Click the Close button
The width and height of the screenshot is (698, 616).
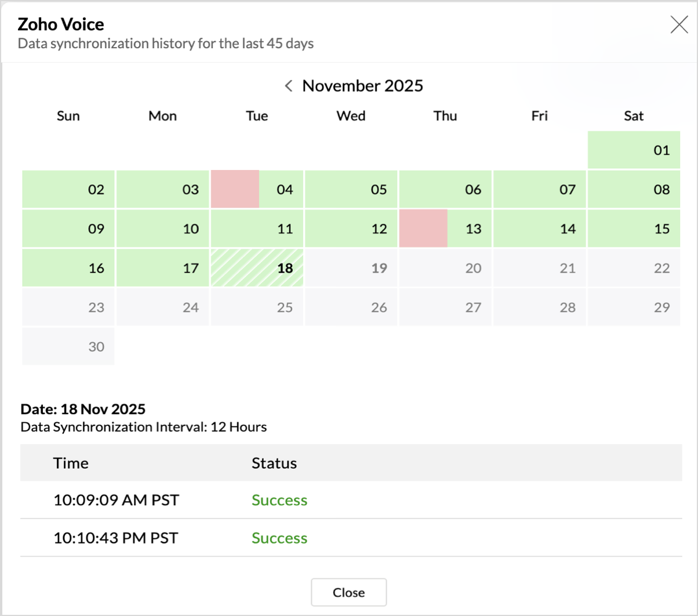pyautogui.click(x=348, y=592)
